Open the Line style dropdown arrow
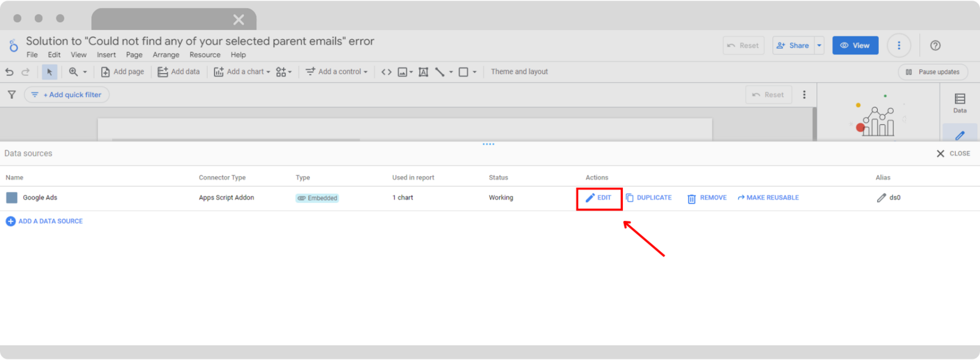The image size is (980, 360). coord(451,72)
